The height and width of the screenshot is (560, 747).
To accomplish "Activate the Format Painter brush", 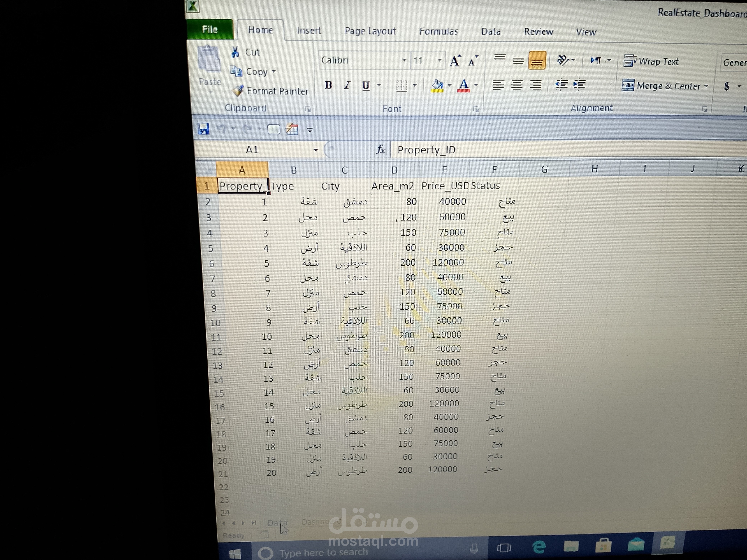I will pyautogui.click(x=238, y=90).
